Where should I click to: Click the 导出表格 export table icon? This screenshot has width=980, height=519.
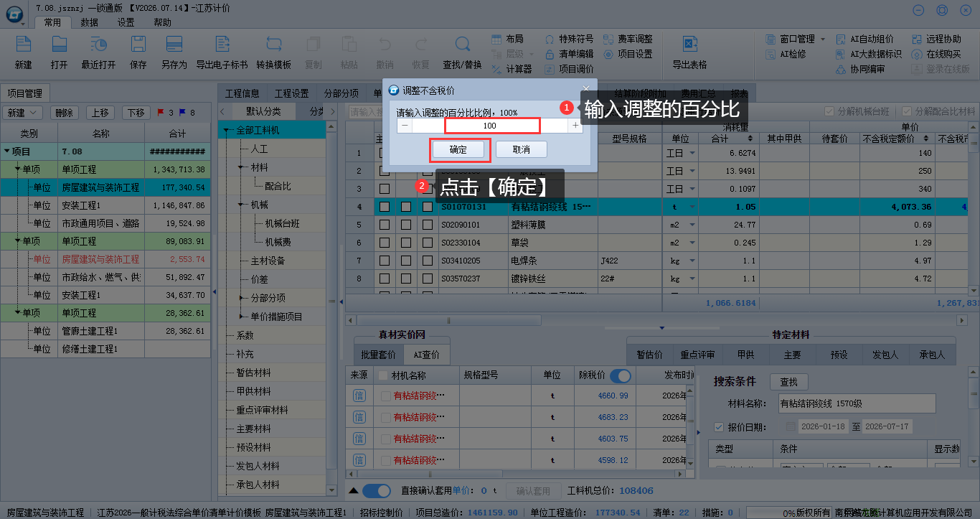(689, 44)
